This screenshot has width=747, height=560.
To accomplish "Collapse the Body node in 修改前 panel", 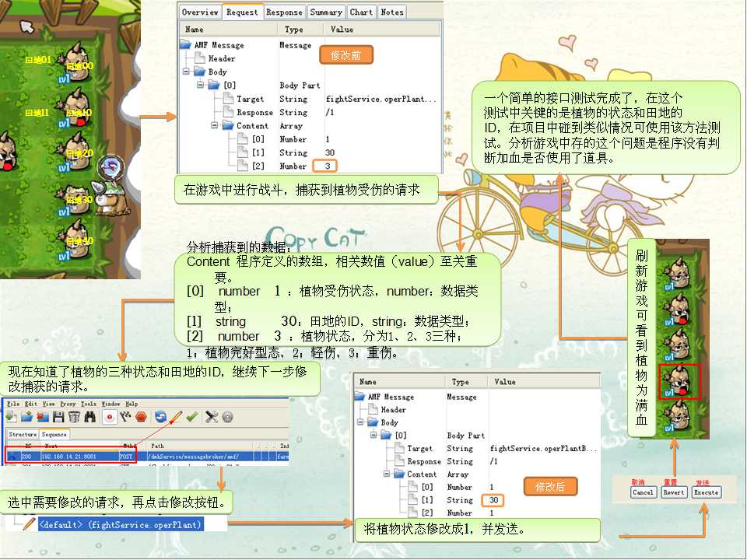I will (187, 72).
